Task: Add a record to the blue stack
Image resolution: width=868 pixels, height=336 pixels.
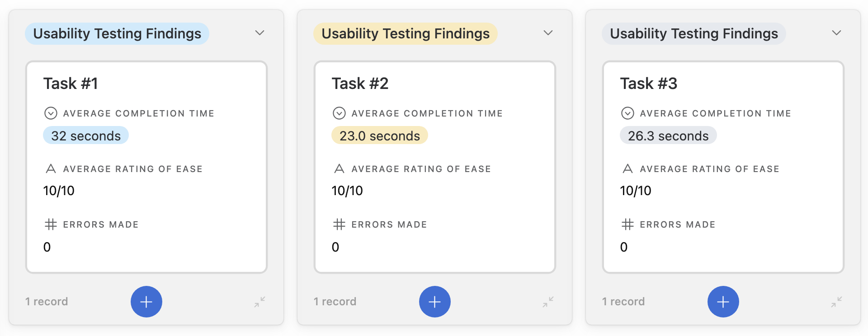Action: tap(146, 302)
